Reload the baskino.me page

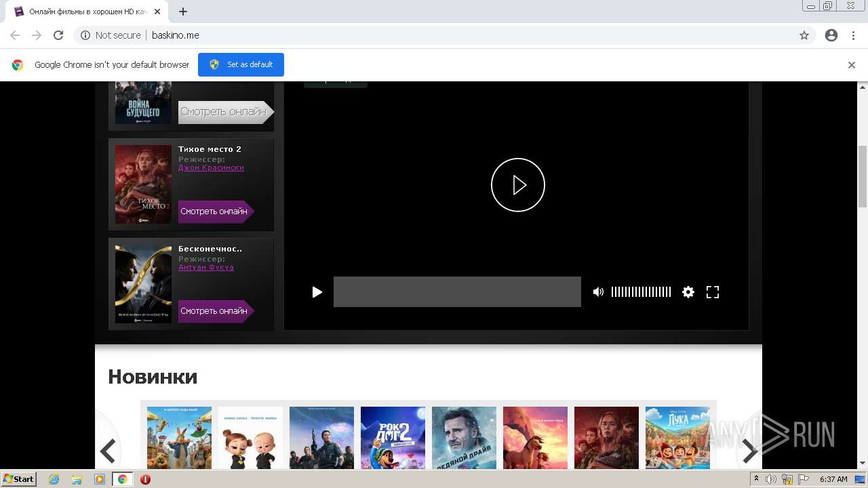(58, 35)
